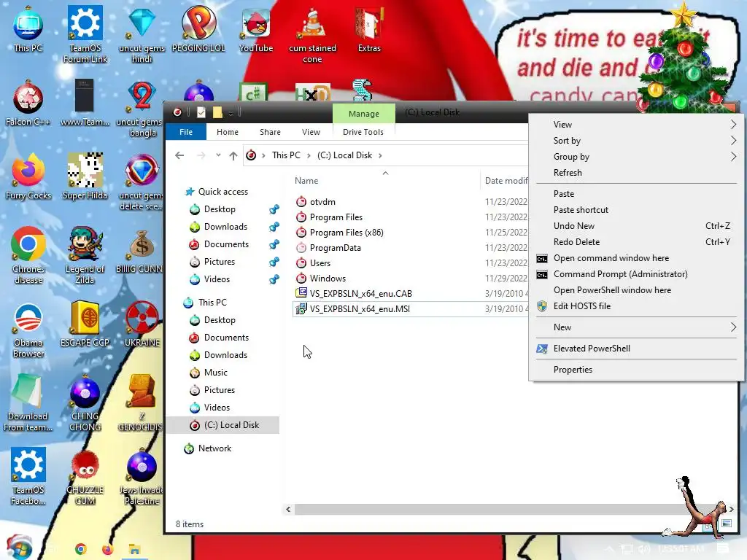The width and height of the screenshot is (747, 560).
Task: Open the View ribbon tab
Action: click(311, 132)
